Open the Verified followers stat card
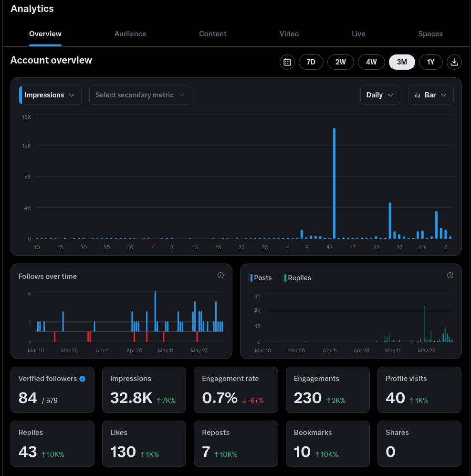Image resolution: width=471 pixels, height=476 pixels. click(x=52, y=390)
